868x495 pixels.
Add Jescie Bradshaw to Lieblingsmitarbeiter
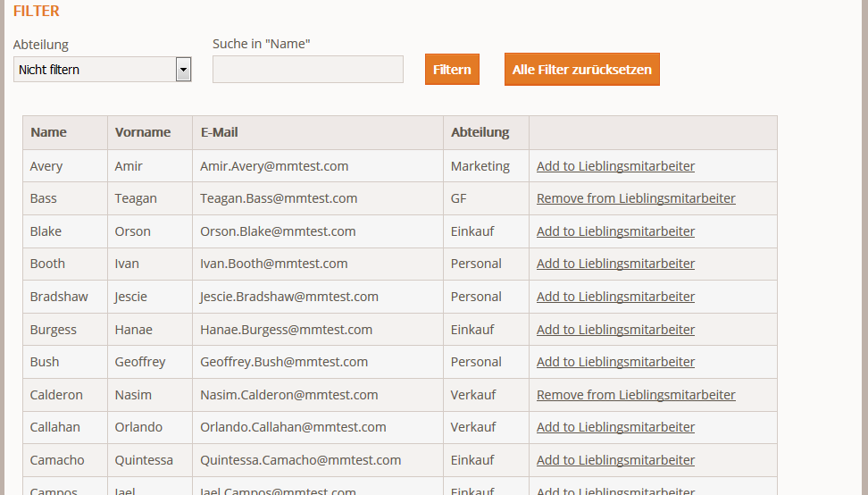(615, 297)
